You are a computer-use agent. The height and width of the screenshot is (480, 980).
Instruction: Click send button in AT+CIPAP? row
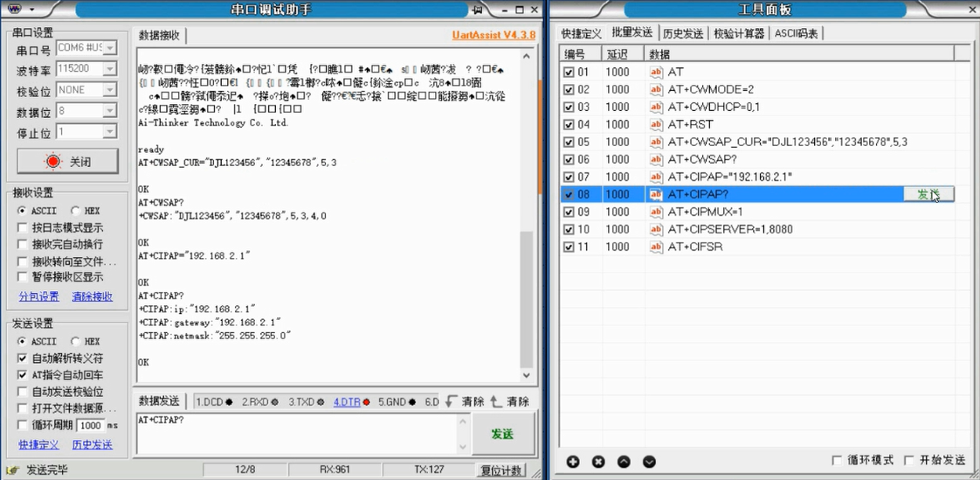(928, 195)
